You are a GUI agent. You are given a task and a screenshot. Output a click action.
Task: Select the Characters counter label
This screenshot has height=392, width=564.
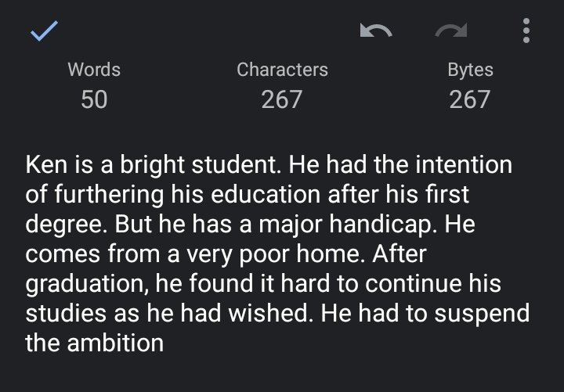[282, 70]
